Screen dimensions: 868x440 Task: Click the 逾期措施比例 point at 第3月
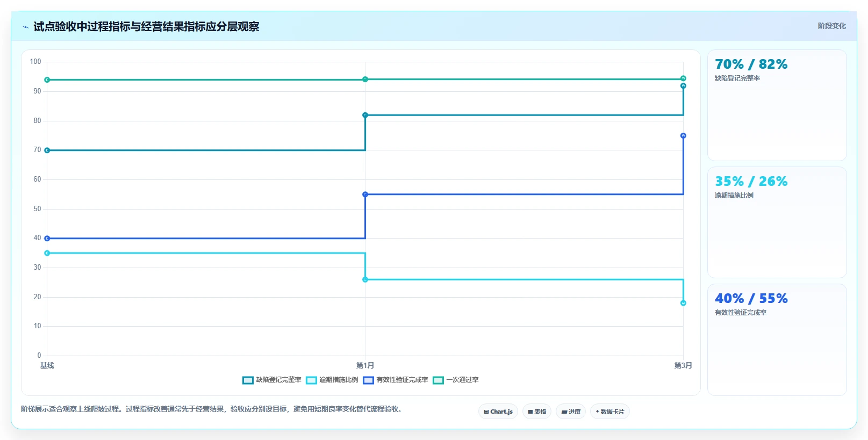[683, 303]
